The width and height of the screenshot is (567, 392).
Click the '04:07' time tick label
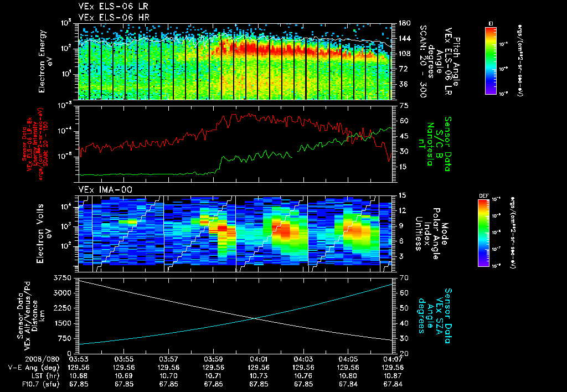pos(393,360)
